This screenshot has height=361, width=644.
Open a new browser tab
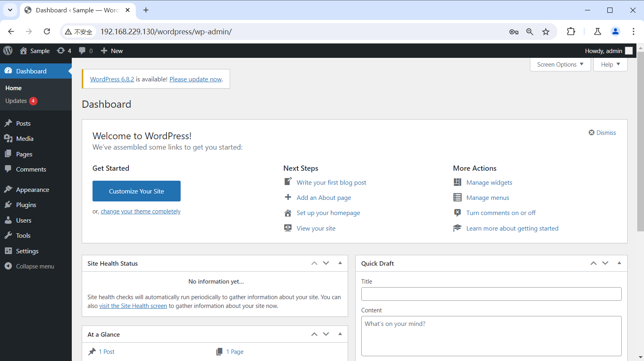(146, 10)
